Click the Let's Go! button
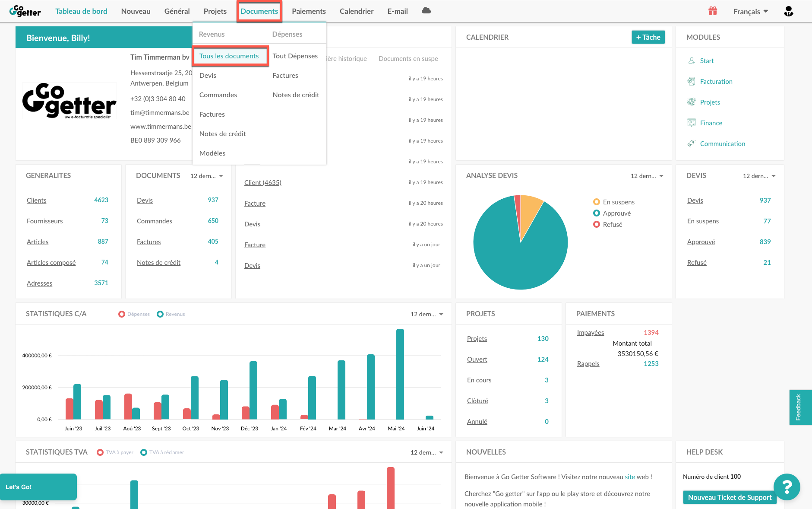812x509 pixels. coord(38,487)
